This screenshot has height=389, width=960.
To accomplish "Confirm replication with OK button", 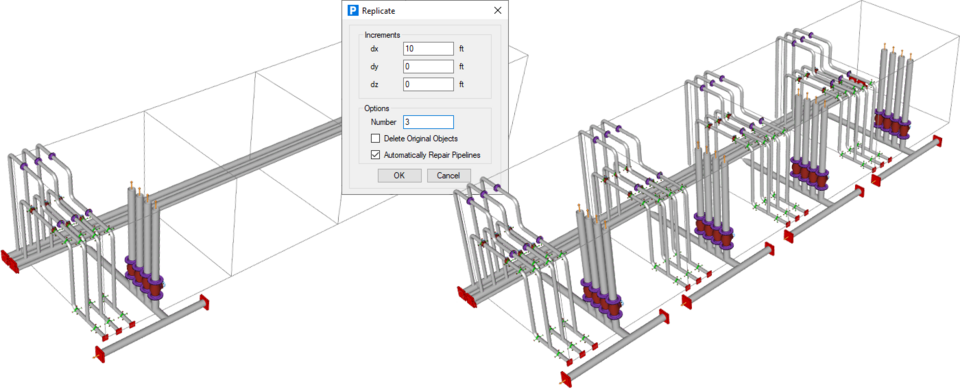I will [399, 176].
